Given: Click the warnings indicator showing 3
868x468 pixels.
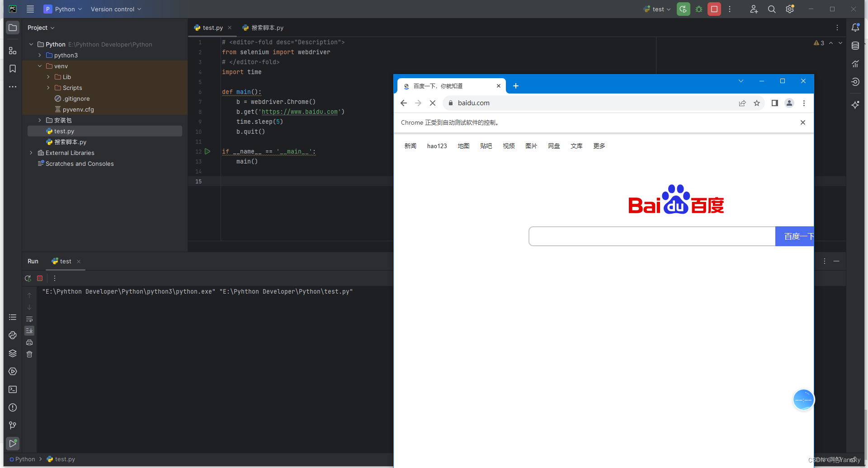Looking at the screenshot, I should pyautogui.click(x=819, y=43).
